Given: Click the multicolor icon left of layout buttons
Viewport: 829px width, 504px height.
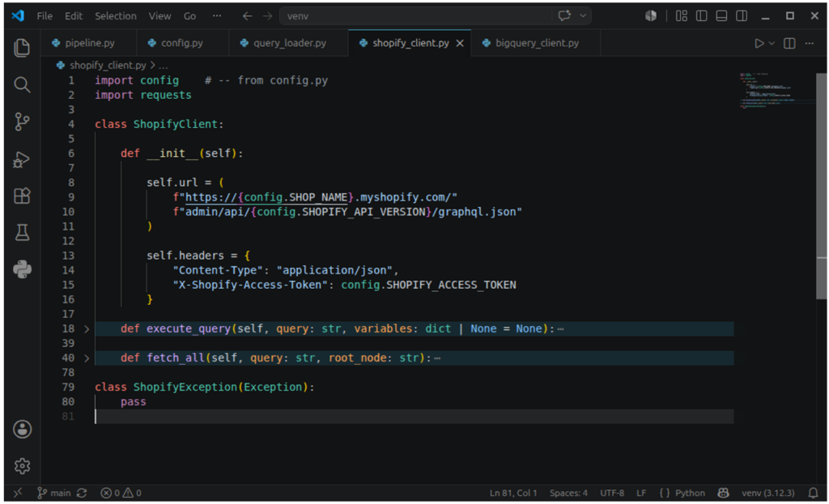Looking at the screenshot, I should point(651,16).
